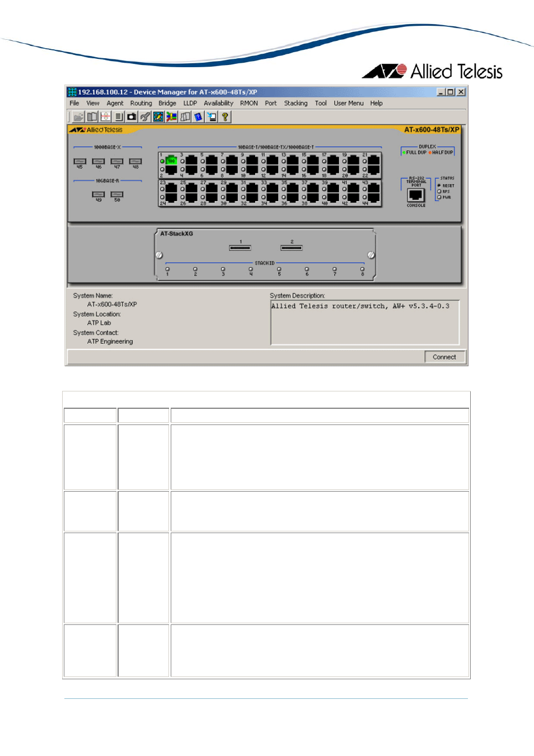The width and height of the screenshot is (534, 756).
Task: Click the text document toolbar icon
Action: coord(119,117)
